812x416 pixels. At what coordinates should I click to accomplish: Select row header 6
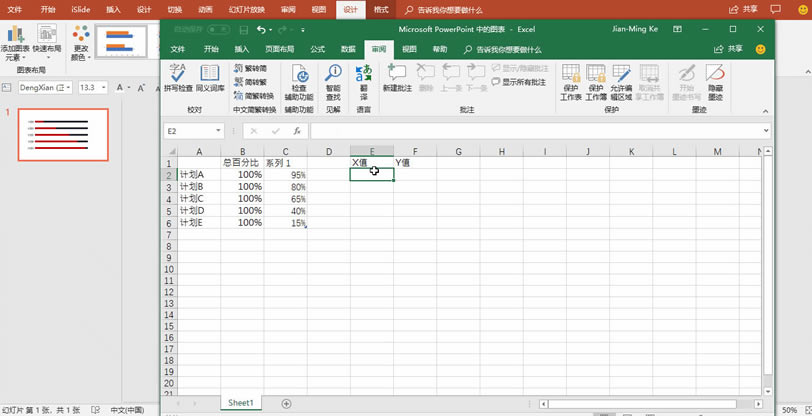(170, 223)
